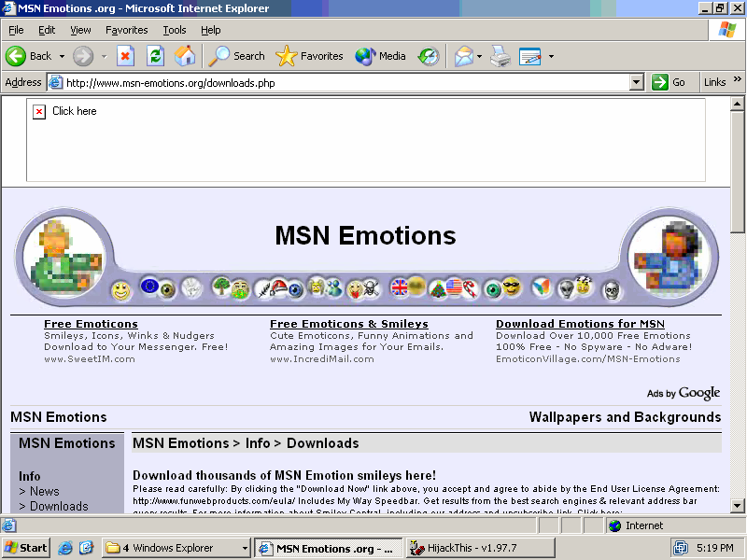Click the 'MSN Emotions' heading link above the sidebar
Screen dimensions: 747x560
click(59, 417)
